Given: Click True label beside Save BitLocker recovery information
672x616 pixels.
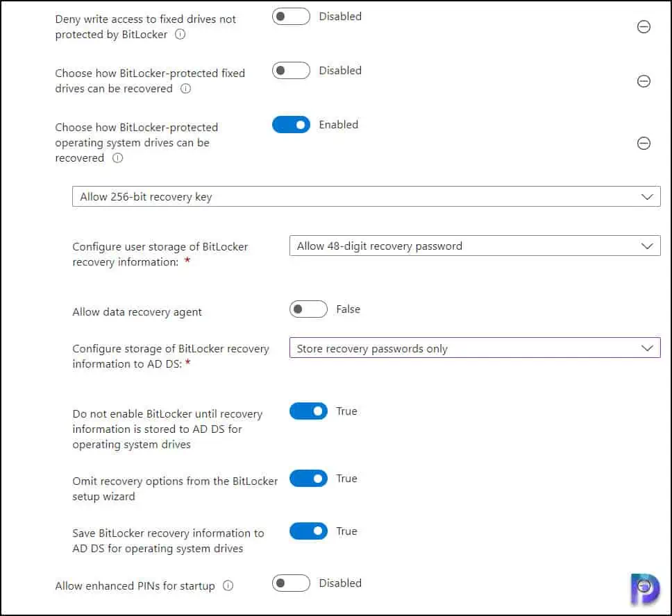Looking at the screenshot, I should tap(346, 531).
